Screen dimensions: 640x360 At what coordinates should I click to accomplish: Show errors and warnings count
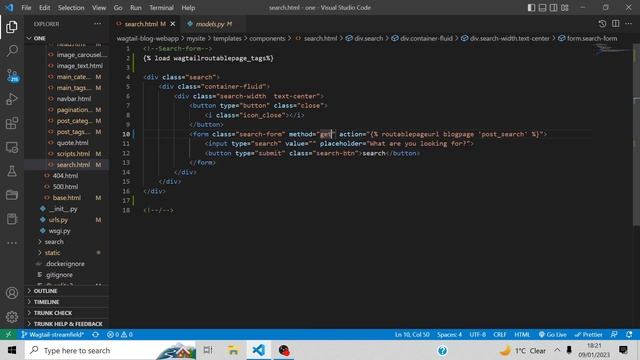120,334
